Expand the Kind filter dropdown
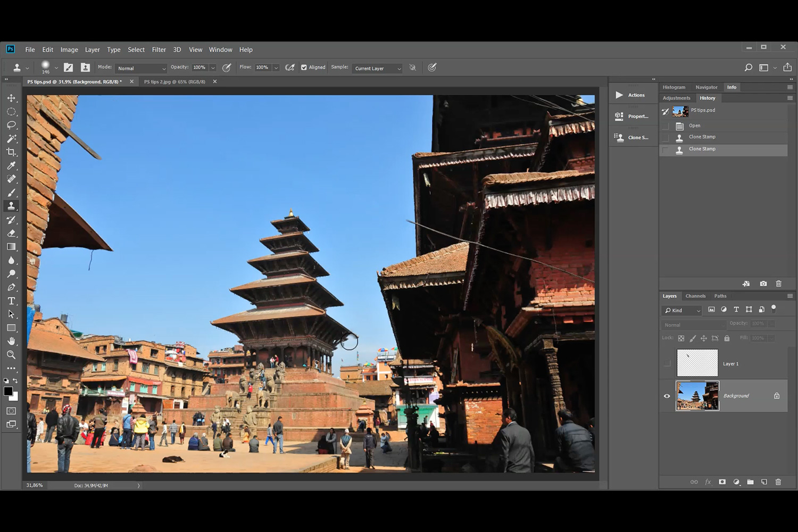 [683, 310]
